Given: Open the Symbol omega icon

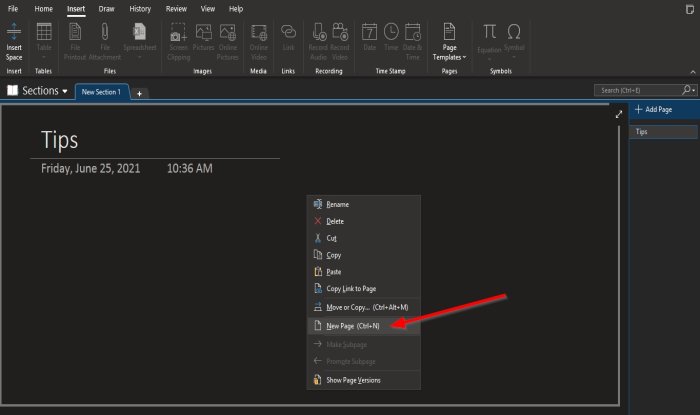Looking at the screenshot, I should 514,32.
